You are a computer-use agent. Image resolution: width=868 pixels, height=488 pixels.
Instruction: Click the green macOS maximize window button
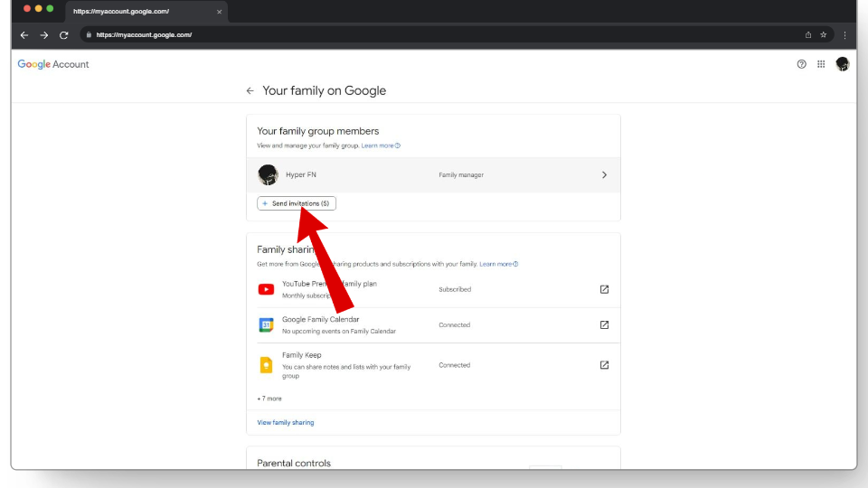(x=50, y=9)
